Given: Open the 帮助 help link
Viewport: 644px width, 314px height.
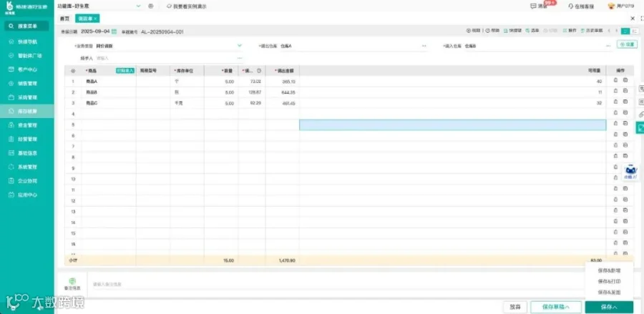Looking at the screenshot, I should point(492,31).
